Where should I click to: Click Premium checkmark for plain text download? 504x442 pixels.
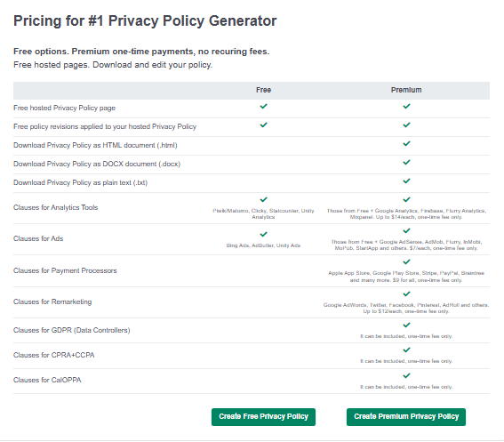[406, 181]
